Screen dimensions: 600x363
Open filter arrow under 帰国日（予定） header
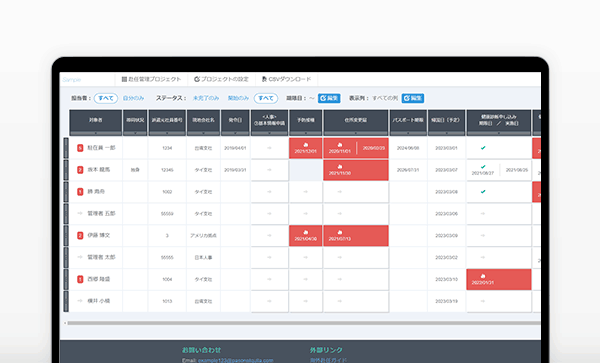pyautogui.click(x=446, y=133)
